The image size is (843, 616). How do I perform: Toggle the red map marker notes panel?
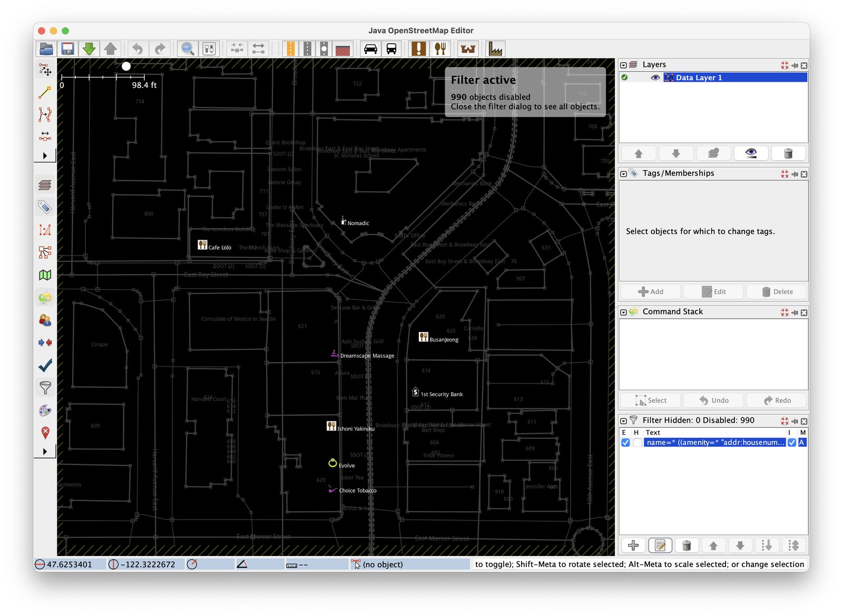coord(45,433)
